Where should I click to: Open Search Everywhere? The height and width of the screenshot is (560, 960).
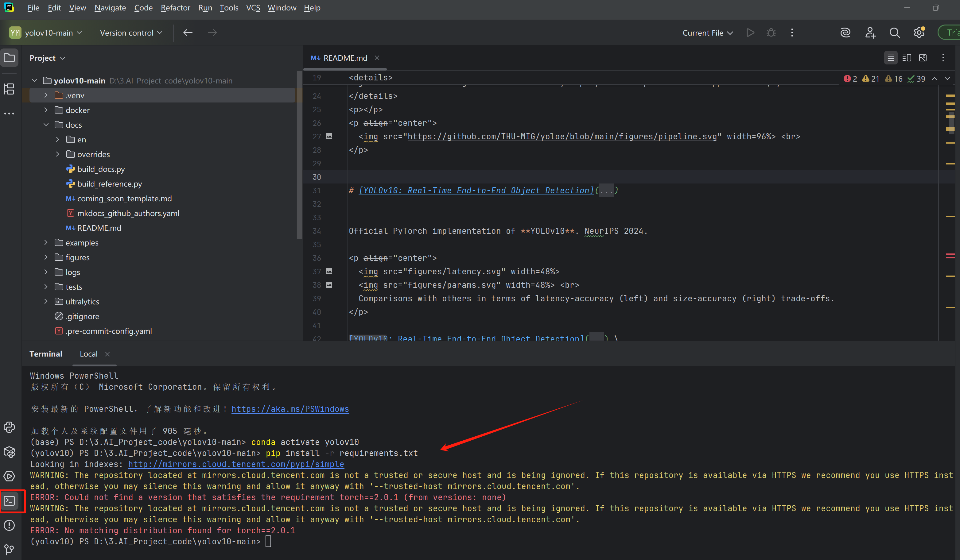pyautogui.click(x=895, y=32)
